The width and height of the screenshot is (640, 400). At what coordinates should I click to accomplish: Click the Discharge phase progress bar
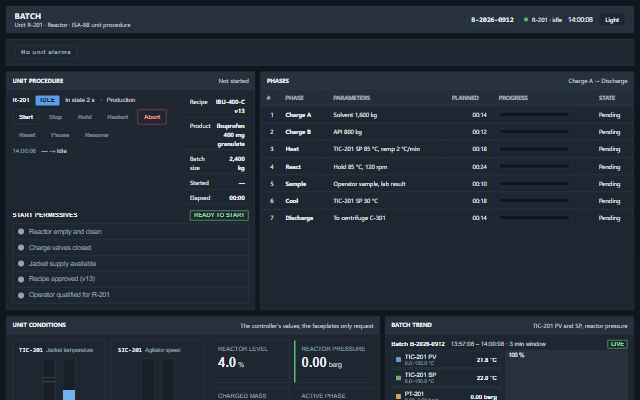tap(534, 218)
